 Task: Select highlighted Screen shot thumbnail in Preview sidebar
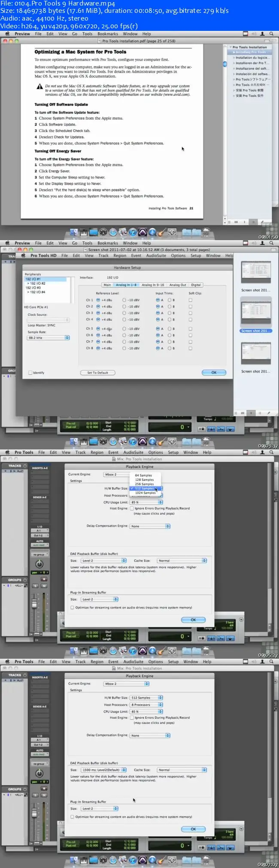pos(255,312)
